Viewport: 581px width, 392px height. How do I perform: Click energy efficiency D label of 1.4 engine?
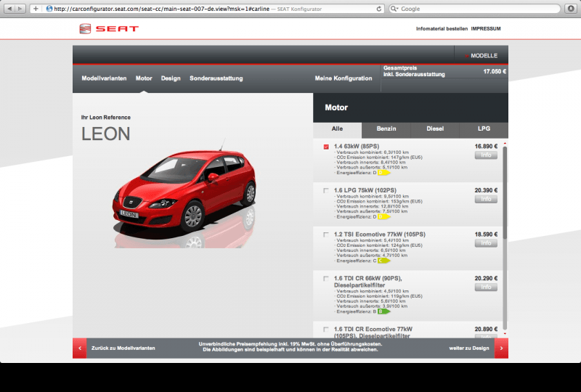point(384,173)
